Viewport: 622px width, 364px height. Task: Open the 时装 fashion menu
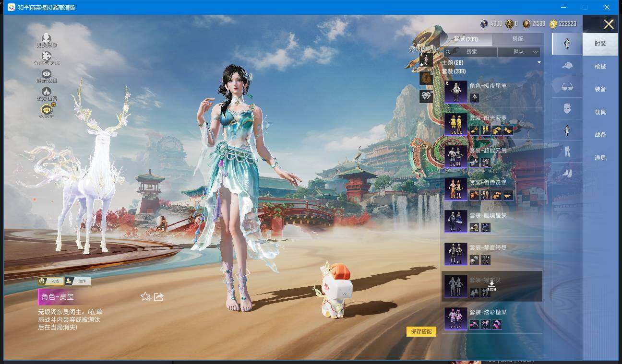600,44
